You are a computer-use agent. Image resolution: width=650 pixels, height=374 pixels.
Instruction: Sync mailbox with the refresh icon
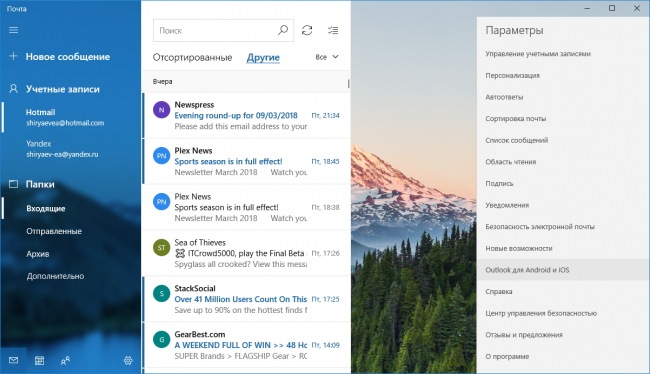click(x=307, y=30)
